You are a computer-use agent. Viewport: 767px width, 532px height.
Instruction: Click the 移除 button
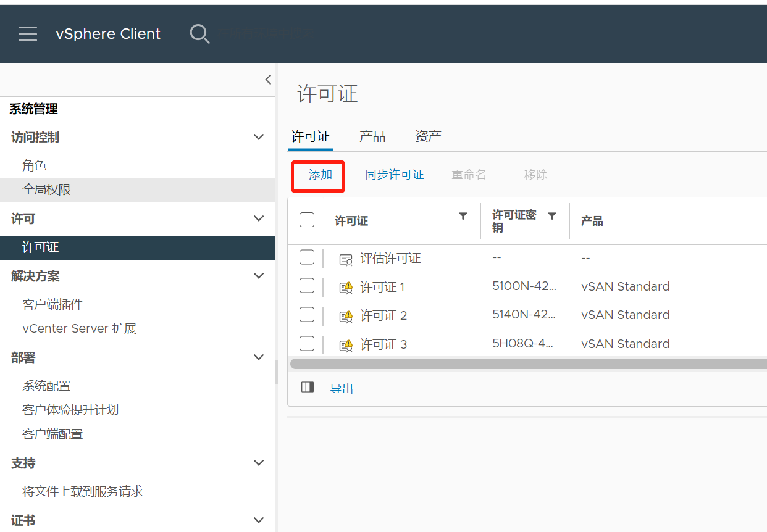click(x=536, y=175)
